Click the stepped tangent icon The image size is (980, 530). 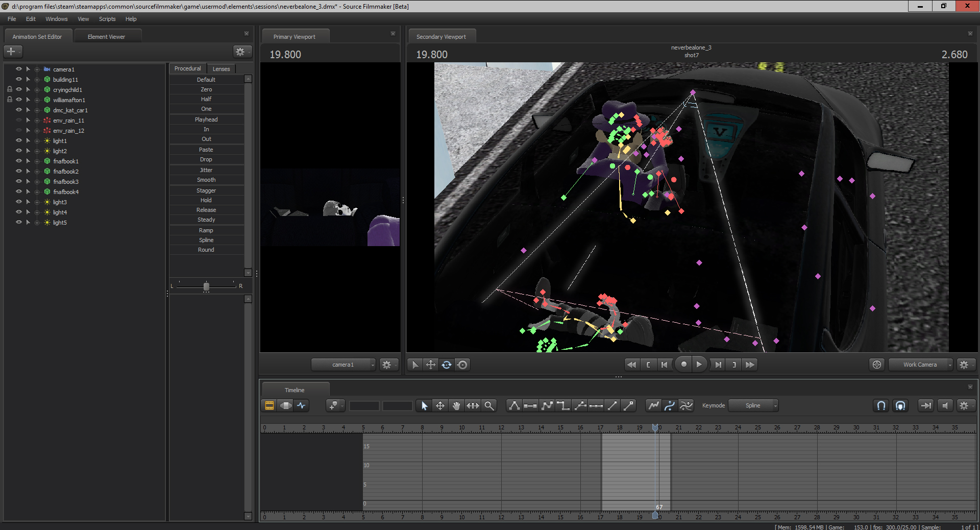click(x=563, y=405)
